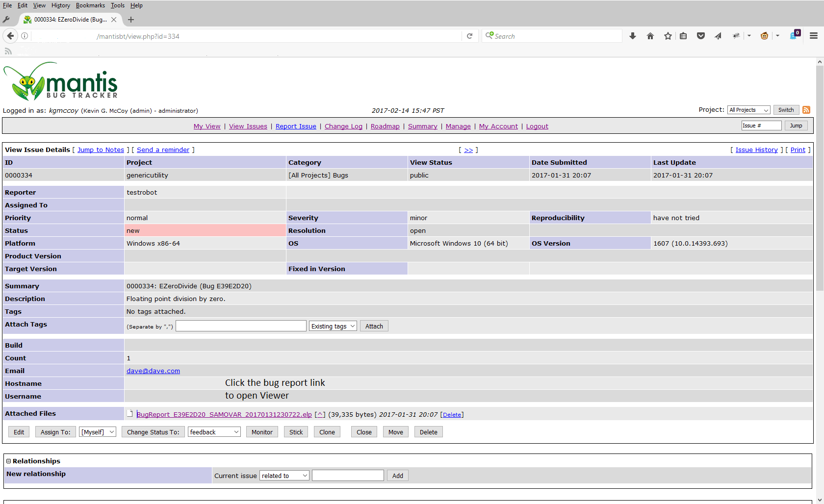Open the Existing tags dropdown

[x=333, y=326]
